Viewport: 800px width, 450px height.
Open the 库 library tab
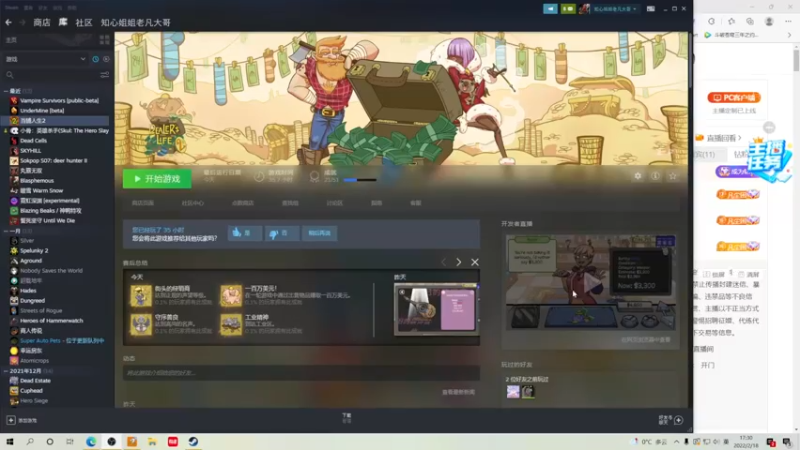pos(63,22)
